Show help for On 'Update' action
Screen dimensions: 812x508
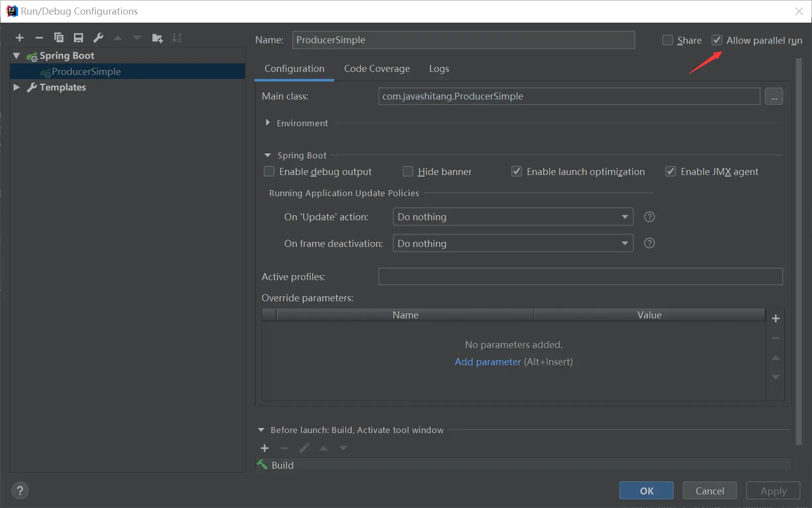649,217
